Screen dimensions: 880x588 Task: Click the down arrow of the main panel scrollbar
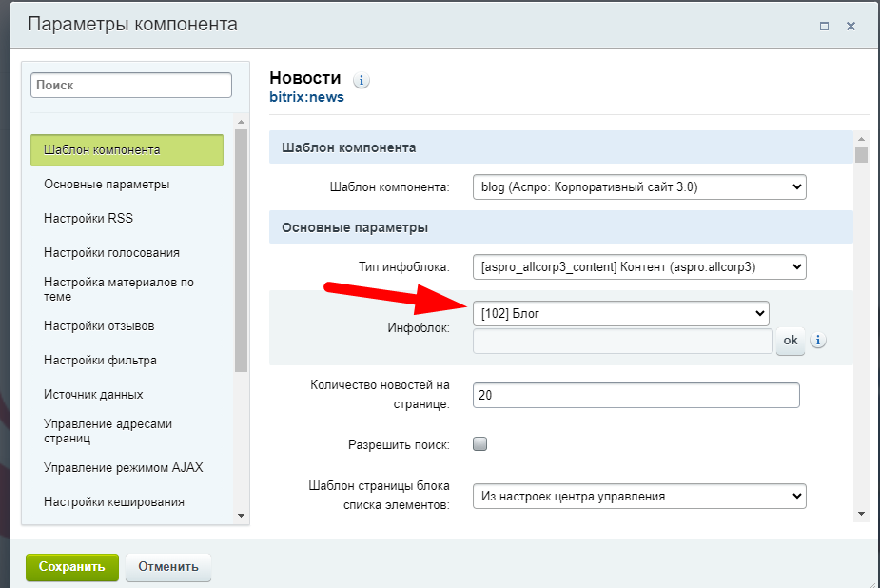tap(861, 514)
